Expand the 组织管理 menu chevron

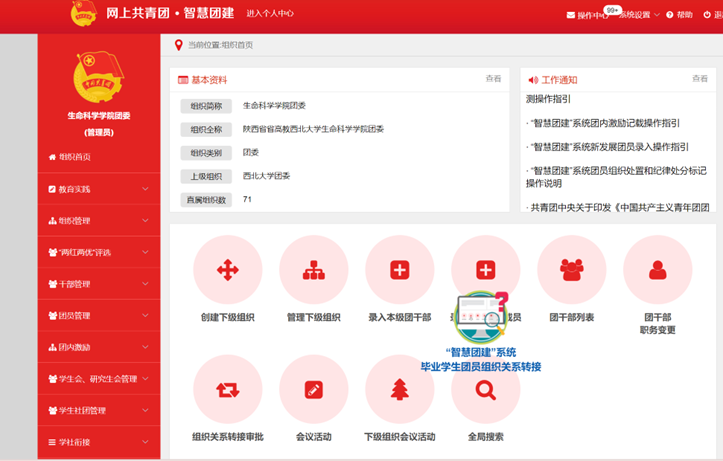(x=145, y=221)
